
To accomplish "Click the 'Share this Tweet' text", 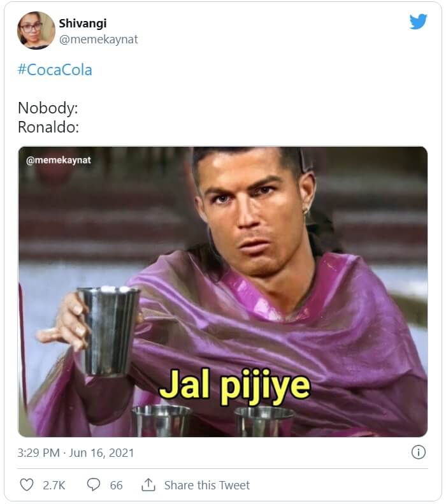I will click(207, 485).
